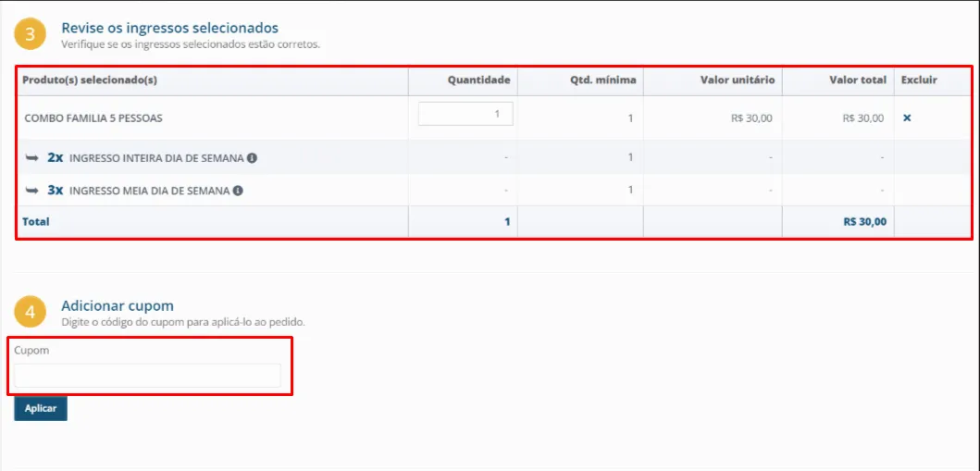Edit the quantity field for COMBO FAMILIA
980x471 pixels.
pos(465,114)
